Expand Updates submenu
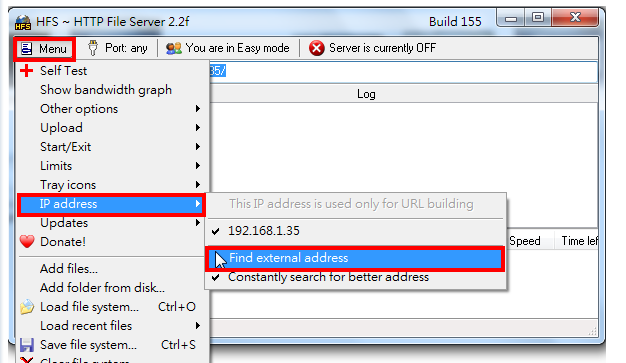This screenshot has width=626, height=363. pos(112,223)
